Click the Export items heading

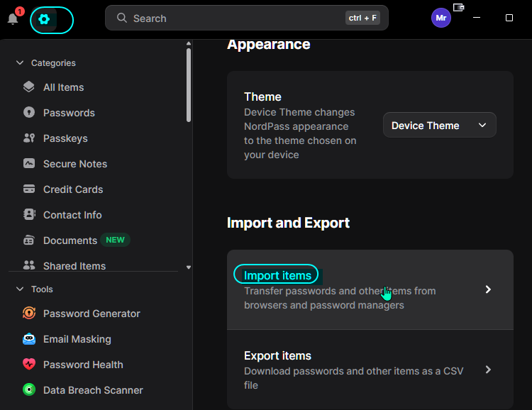pyautogui.click(x=277, y=355)
